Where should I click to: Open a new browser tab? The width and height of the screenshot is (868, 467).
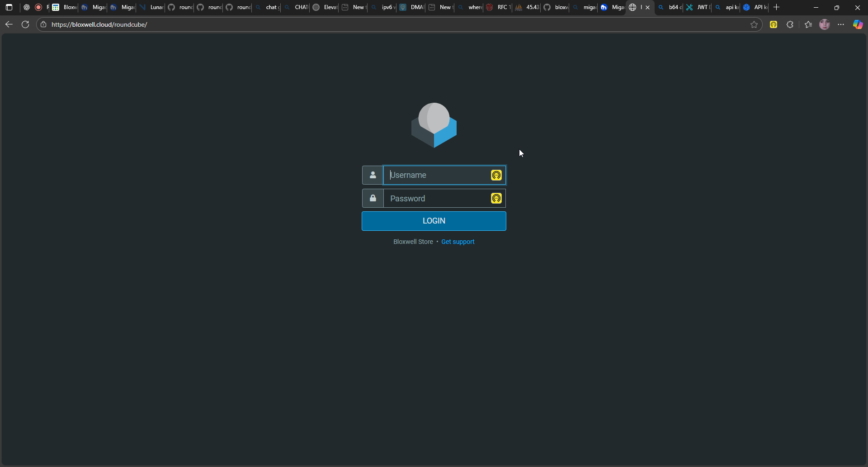(777, 7)
